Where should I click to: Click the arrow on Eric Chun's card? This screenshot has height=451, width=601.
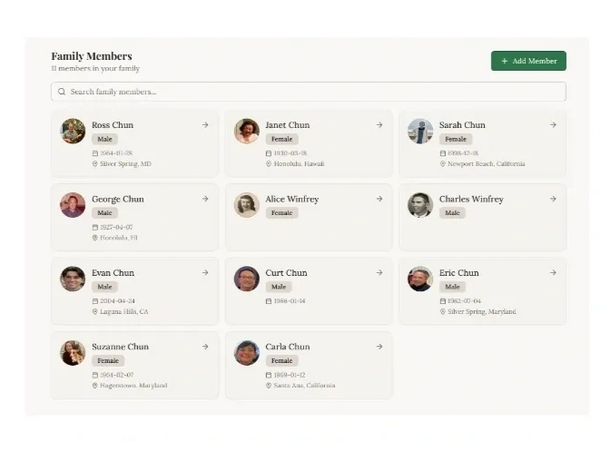tap(553, 272)
